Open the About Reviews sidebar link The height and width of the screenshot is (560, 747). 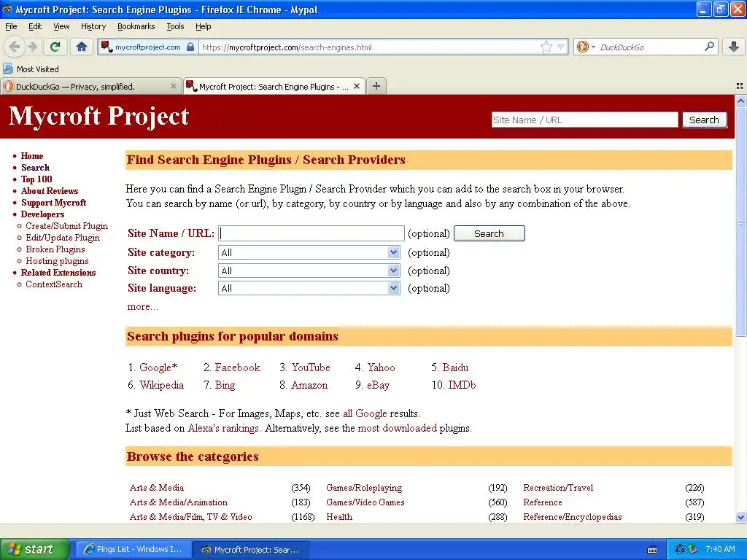point(50,191)
